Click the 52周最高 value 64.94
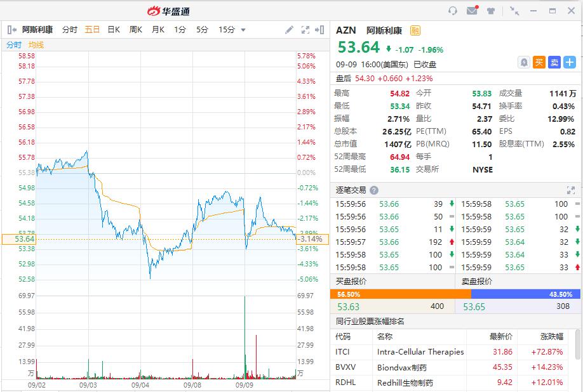This screenshot has height=392, width=583. pos(399,157)
